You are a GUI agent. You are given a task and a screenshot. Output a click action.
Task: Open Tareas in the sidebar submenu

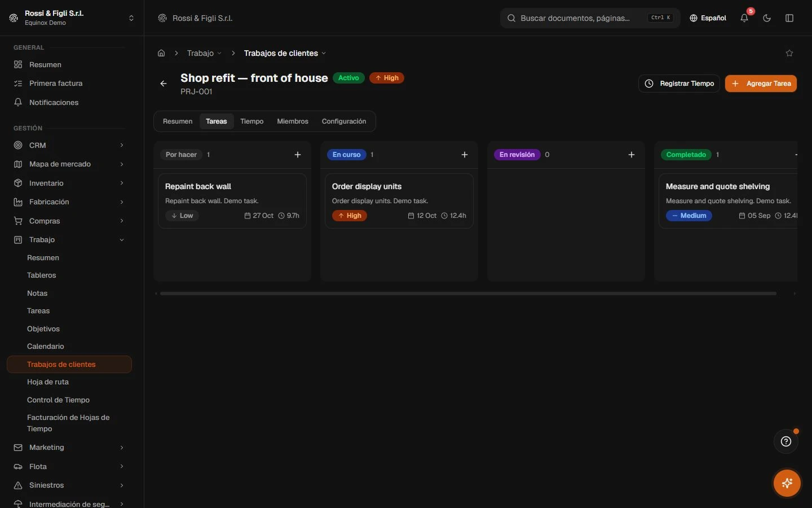(38, 311)
